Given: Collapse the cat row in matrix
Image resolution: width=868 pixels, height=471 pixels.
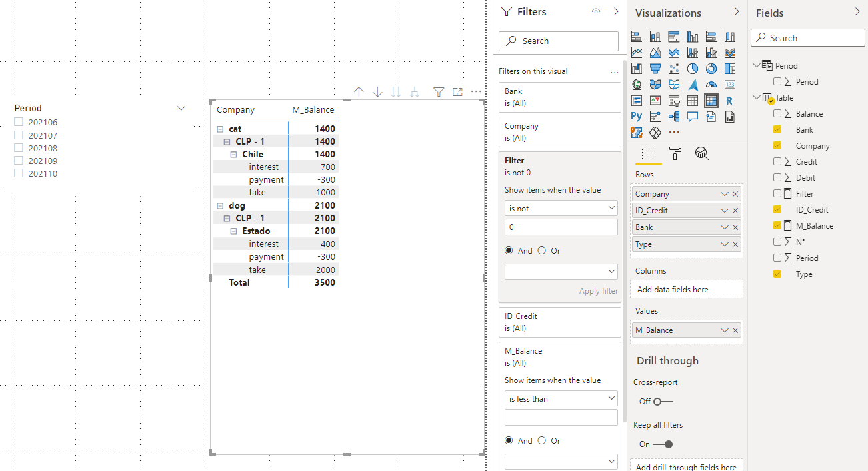Looking at the screenshot, I should pyautogui.click(x=220, y=129).
